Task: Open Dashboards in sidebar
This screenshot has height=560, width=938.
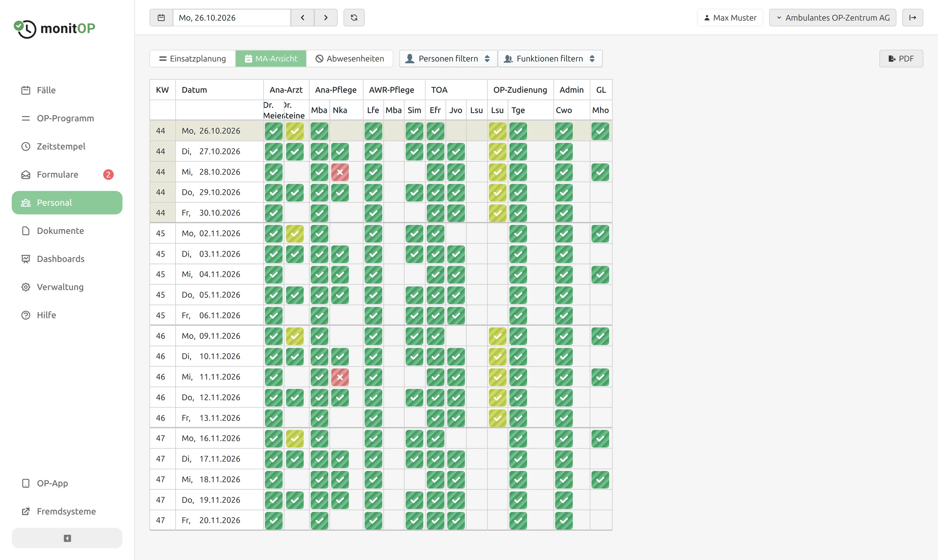Action: coord(67,259)
